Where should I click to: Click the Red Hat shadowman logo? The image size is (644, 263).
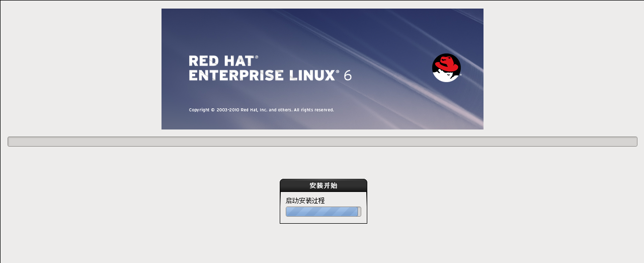tap(446, 68)
